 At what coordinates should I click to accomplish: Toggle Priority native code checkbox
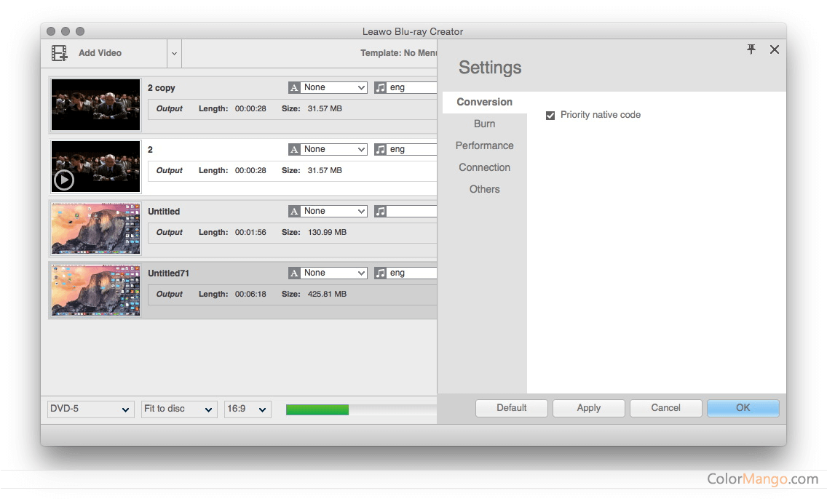click(x=550, y=116)
